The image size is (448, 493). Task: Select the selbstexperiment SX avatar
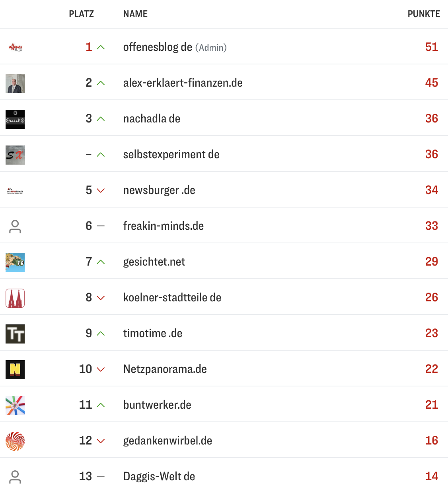click(x=15, y=155)
